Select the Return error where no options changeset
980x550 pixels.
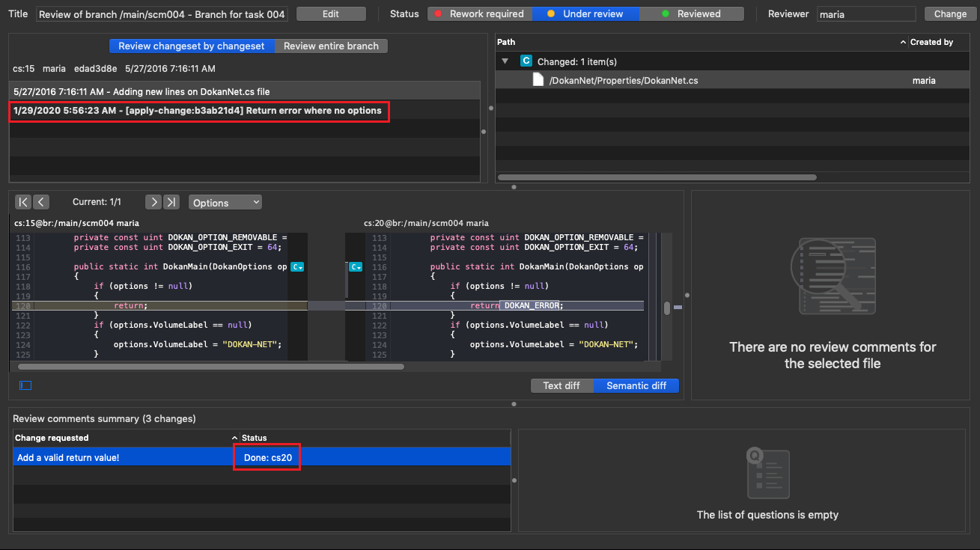(198, 111)
